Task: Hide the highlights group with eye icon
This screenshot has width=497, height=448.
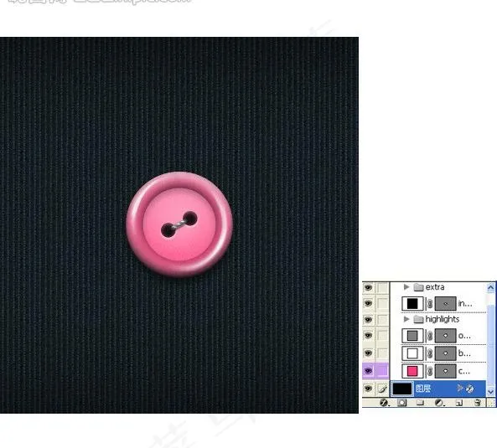Action: [x=368, y=319]
